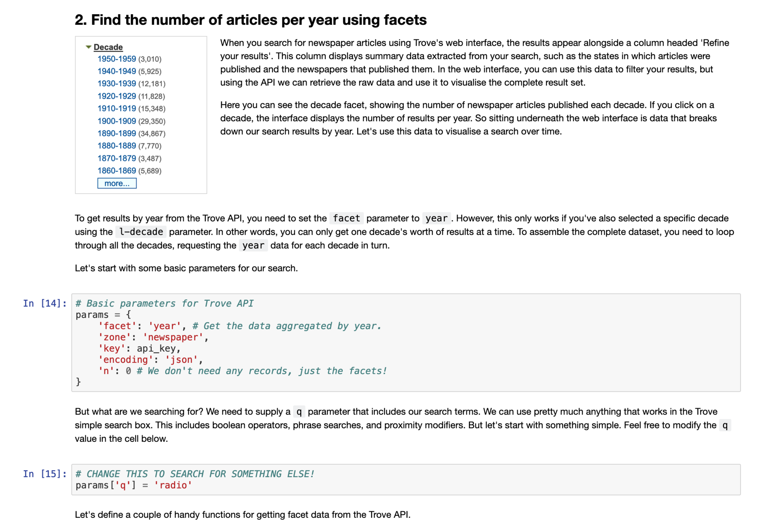The image size is (766, 532).
Task: Choose the 1890-1899 decade link
Action: pyautogui.click(x=117, y=133)
